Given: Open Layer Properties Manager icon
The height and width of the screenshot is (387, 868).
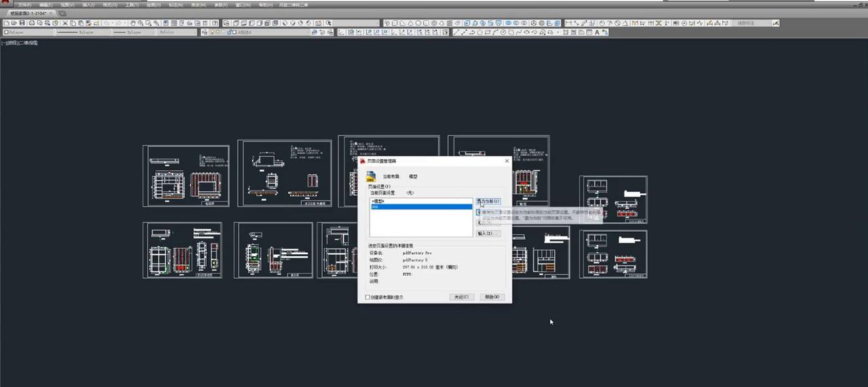Looking at the screenshot, I should click(204, 32).
